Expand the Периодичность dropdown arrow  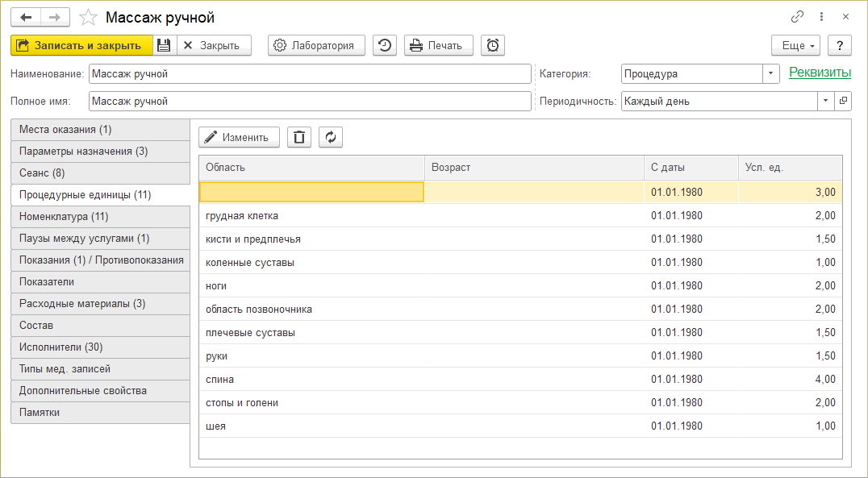pos(825,101)
